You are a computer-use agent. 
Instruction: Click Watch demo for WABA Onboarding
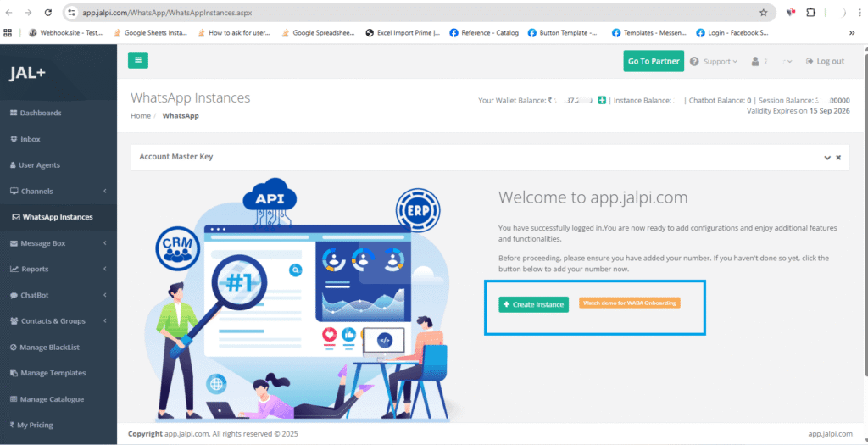pos(630,303)
